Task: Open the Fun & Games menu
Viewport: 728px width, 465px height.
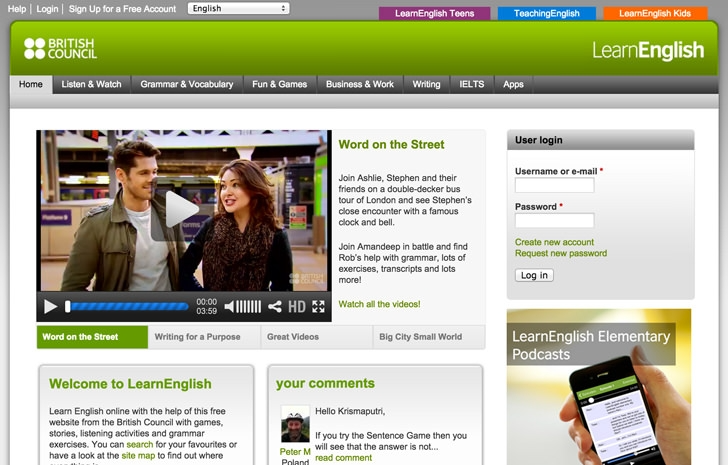Action: coord(280,84)
